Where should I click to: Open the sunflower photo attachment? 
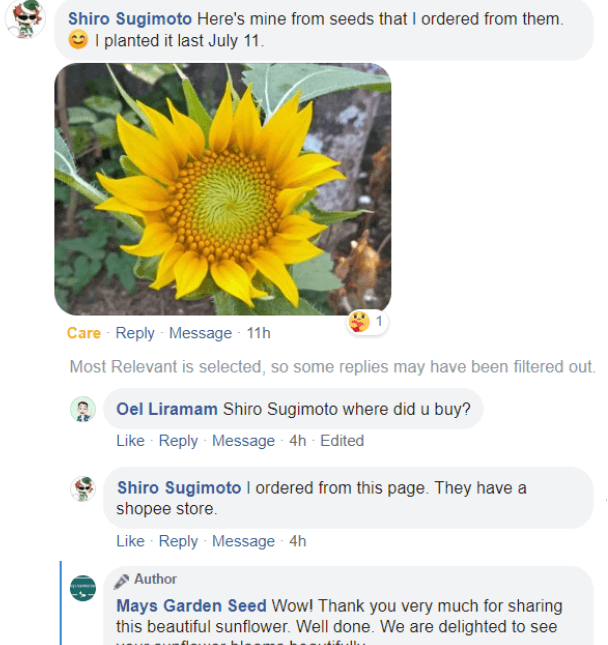(x=222, y=189)
